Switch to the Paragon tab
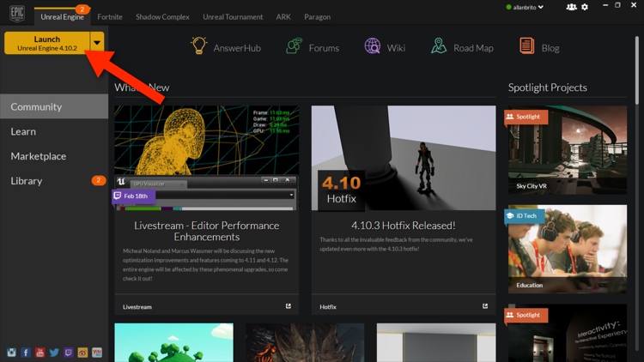The image size is (644, 362). [318, 17]
